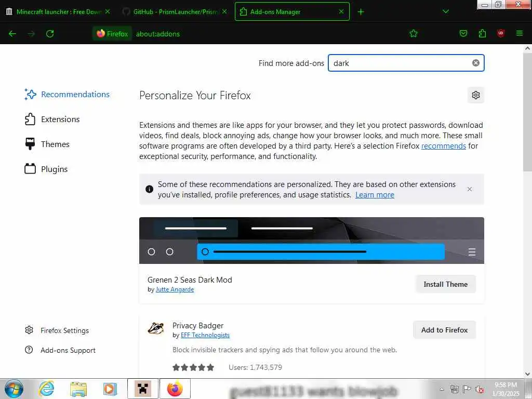Show hidden system tray icons
The image size is (532, 399).
(x=442, y=389)
